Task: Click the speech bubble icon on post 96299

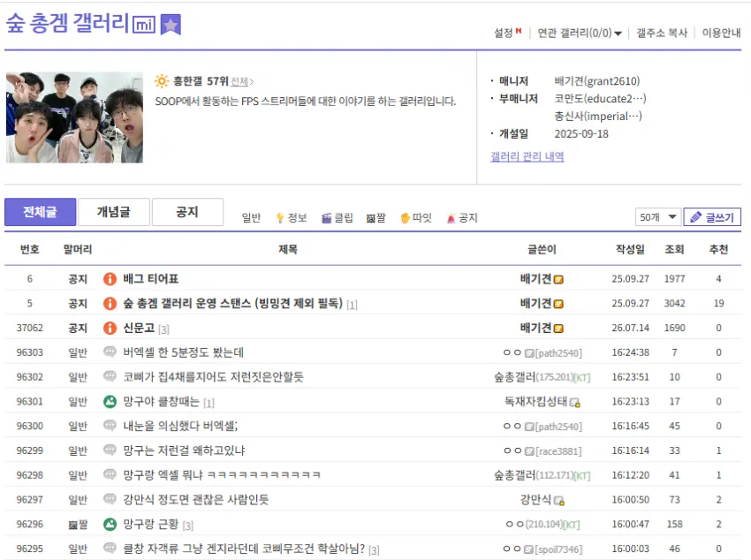Action: coord(110,450)
